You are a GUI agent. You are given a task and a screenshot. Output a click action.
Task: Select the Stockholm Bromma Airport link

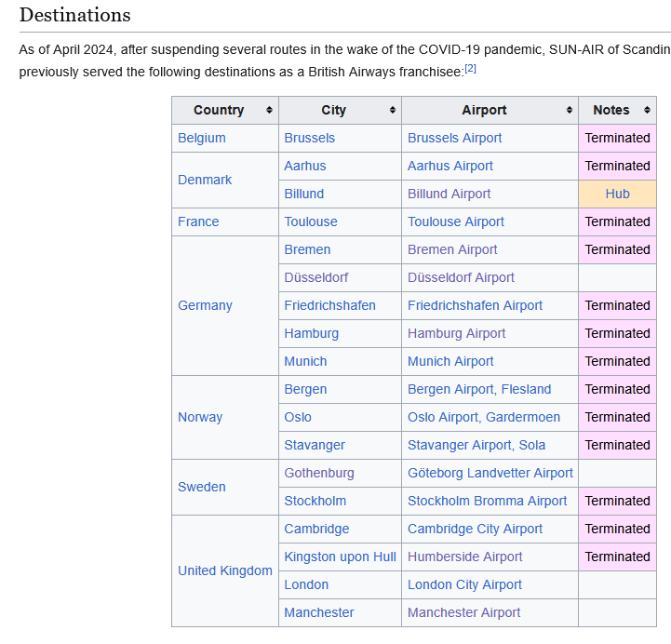(487, 501)
